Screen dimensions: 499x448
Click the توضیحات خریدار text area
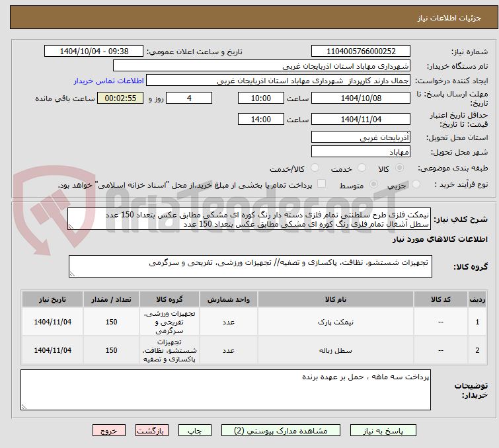click(225, 390)
